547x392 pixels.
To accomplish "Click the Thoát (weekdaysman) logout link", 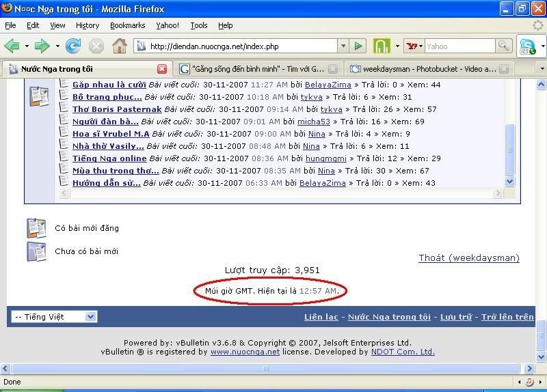I will pos(468,258).
